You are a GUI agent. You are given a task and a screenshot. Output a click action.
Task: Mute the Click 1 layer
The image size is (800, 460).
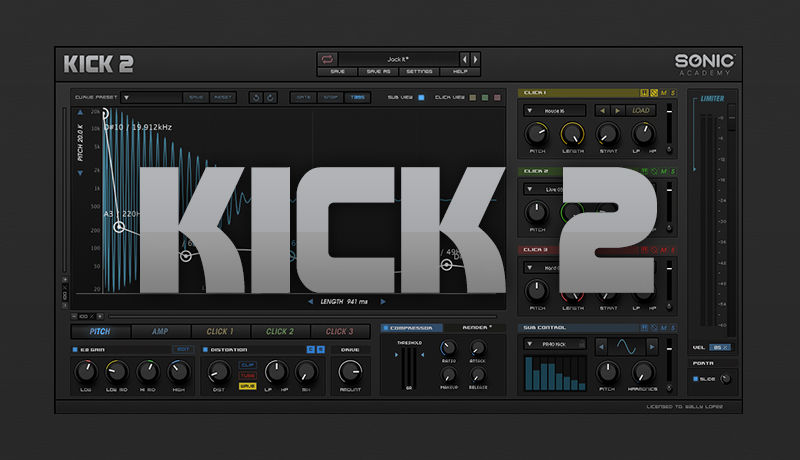[663, 93]
